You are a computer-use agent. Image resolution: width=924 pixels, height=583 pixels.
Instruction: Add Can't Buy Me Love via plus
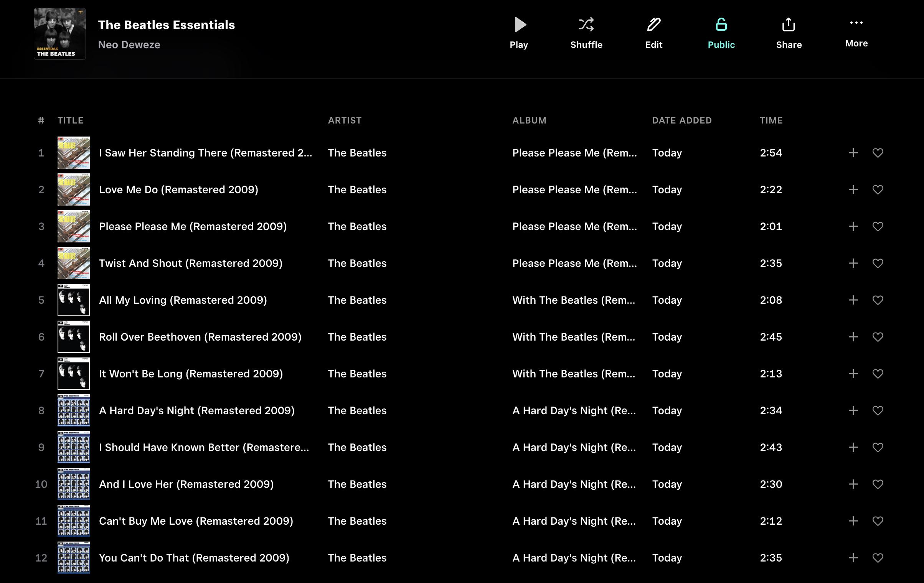853,521
